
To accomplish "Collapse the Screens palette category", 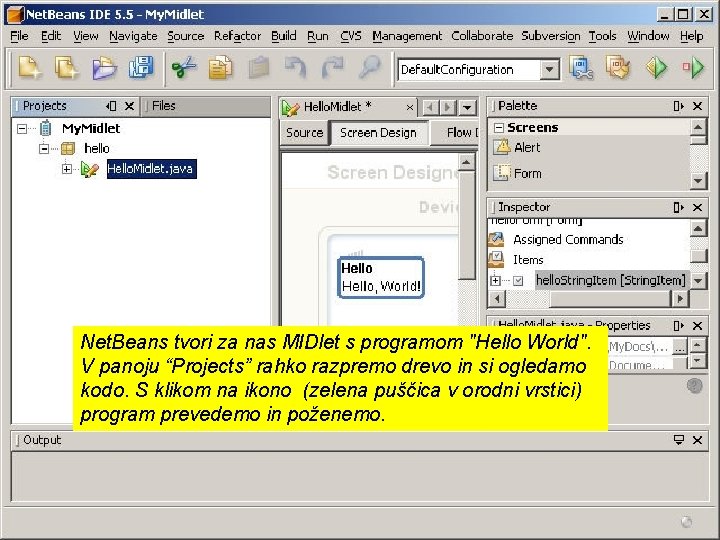I will 499,128.
